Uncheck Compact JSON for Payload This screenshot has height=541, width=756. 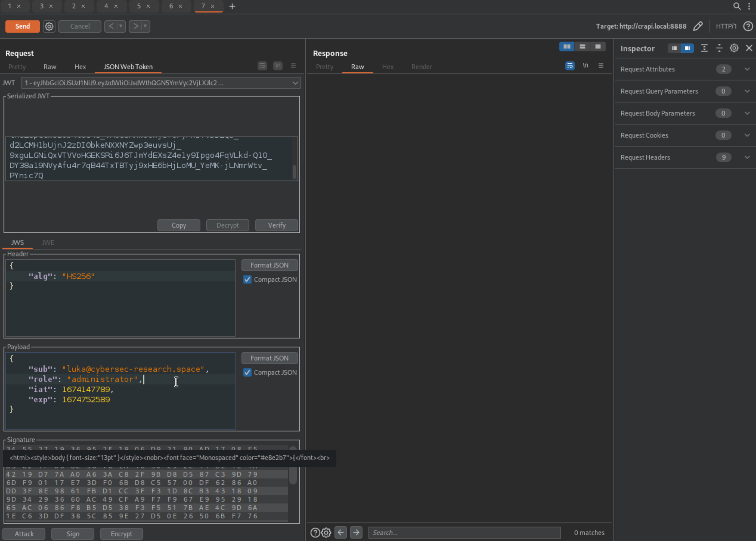(247, 372)
